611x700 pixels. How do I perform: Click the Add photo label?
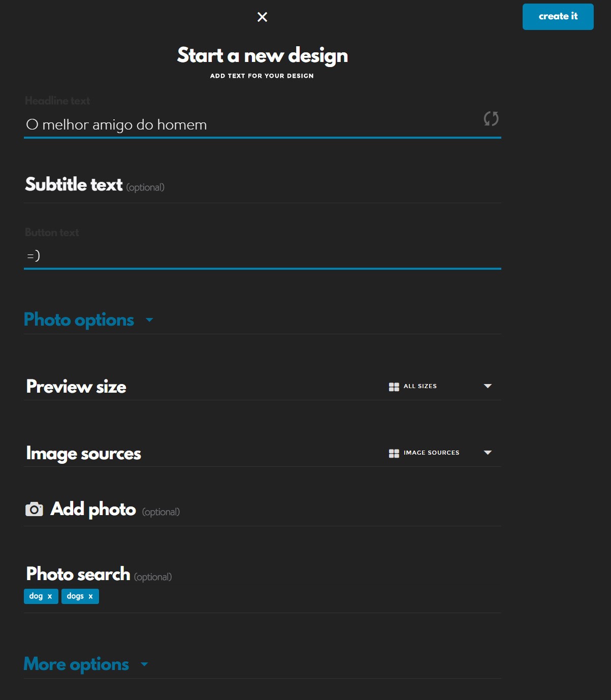[x=93, y=509]
